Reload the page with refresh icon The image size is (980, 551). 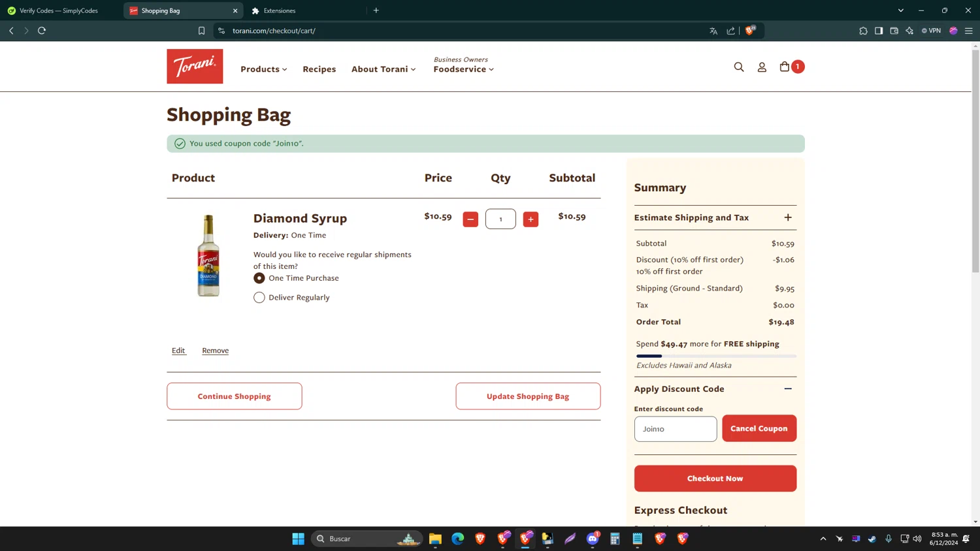click(42, 31)
